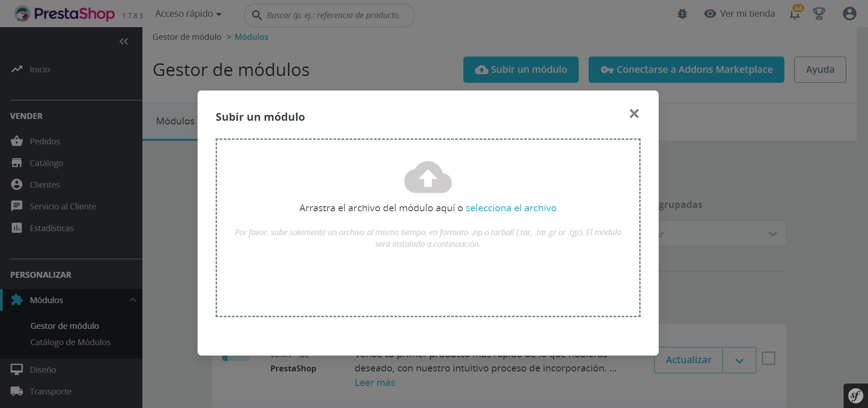Click the eye icon beside Ver mi tienda
The width and height of the screenshot is (868, 408).
(x=710, y=14)
